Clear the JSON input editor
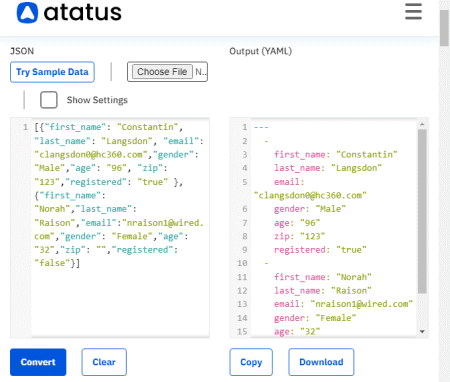The image size is (450, 382). 104,362
